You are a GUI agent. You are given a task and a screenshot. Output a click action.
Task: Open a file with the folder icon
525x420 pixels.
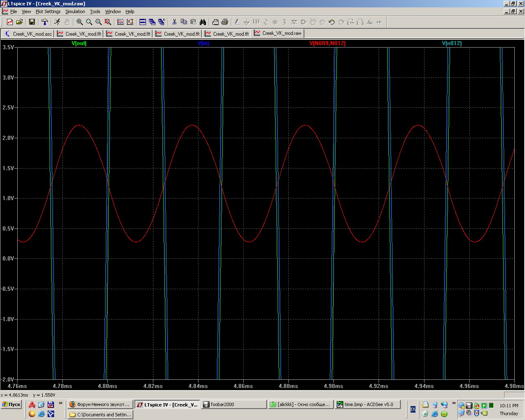click(x=19, y=22)
